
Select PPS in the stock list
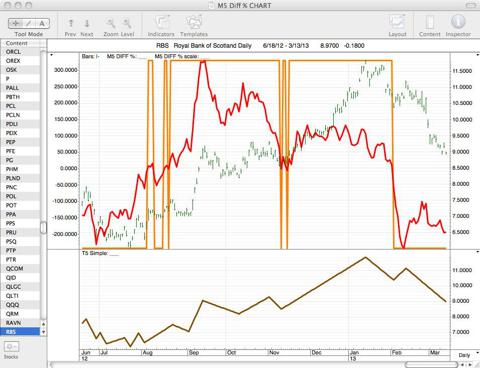(x=20, y=223)
